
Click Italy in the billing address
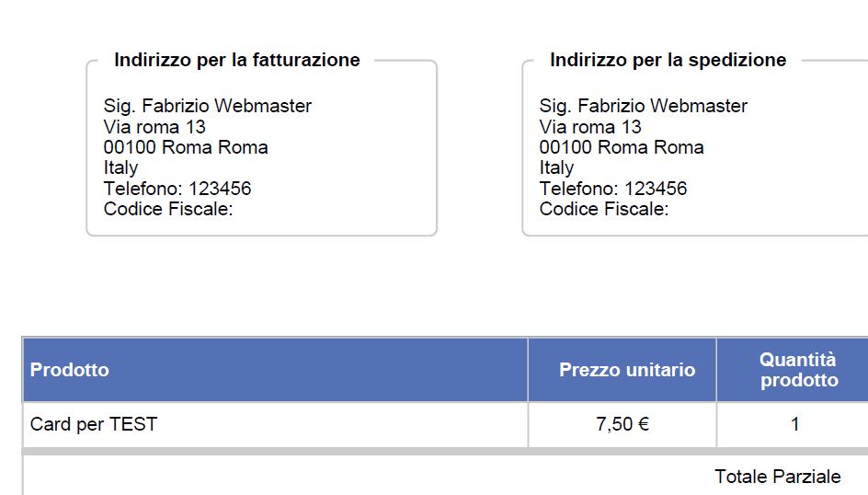pos(120,167)
